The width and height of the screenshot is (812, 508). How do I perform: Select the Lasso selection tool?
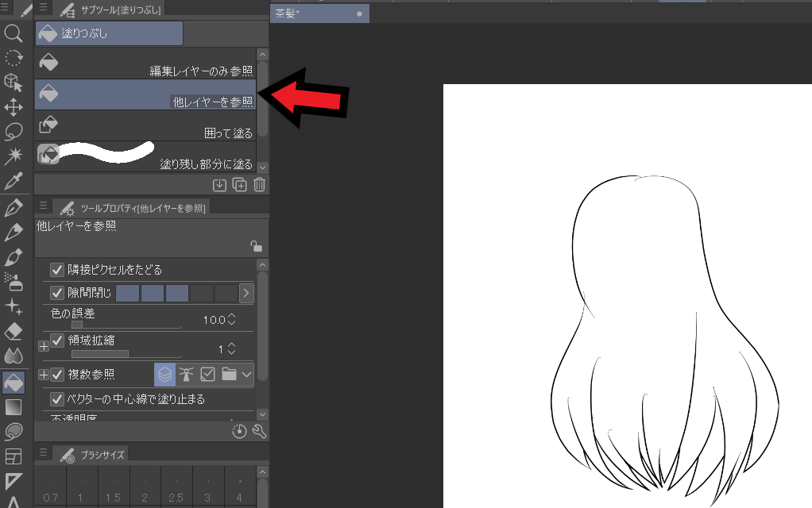(13, 131)
